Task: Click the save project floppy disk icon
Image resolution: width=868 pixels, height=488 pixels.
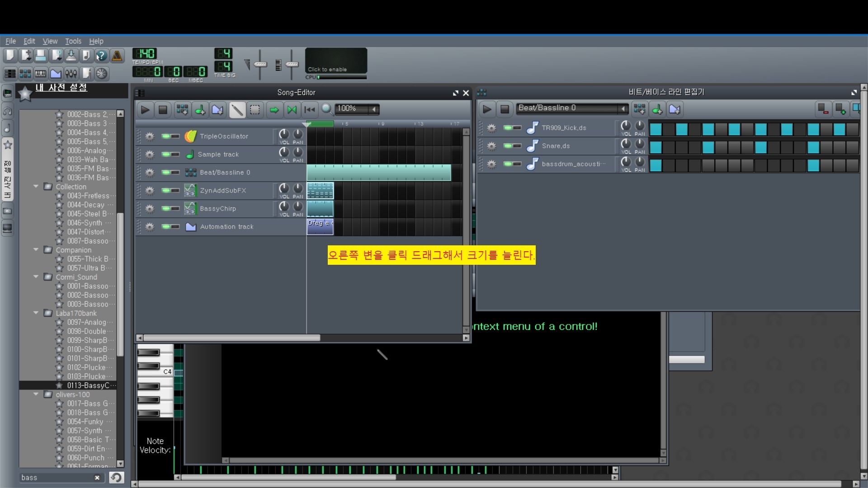Action: (41, 56)
